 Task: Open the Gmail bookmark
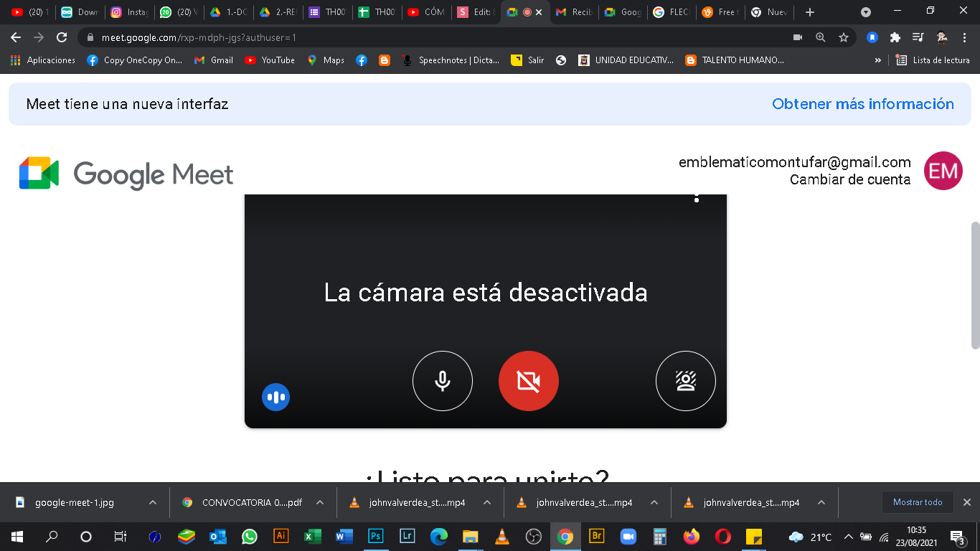[214, 60]
